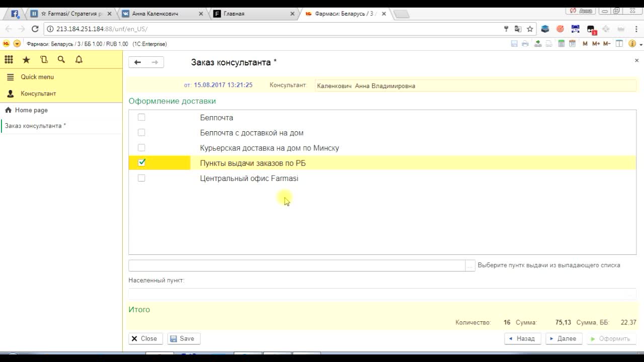This screenshot has width=644, height=362.
Task: Open the Notifications bell icon
Action: pos(79,60)
